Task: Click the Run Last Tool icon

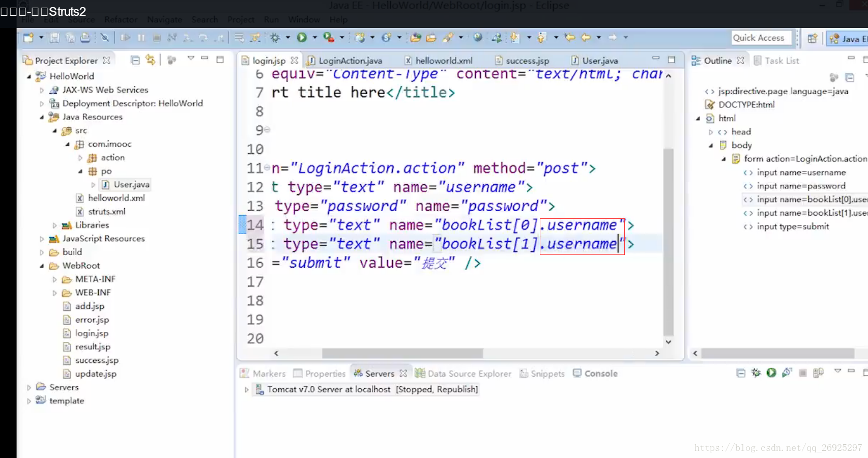Action: click(x=329, y=37)
